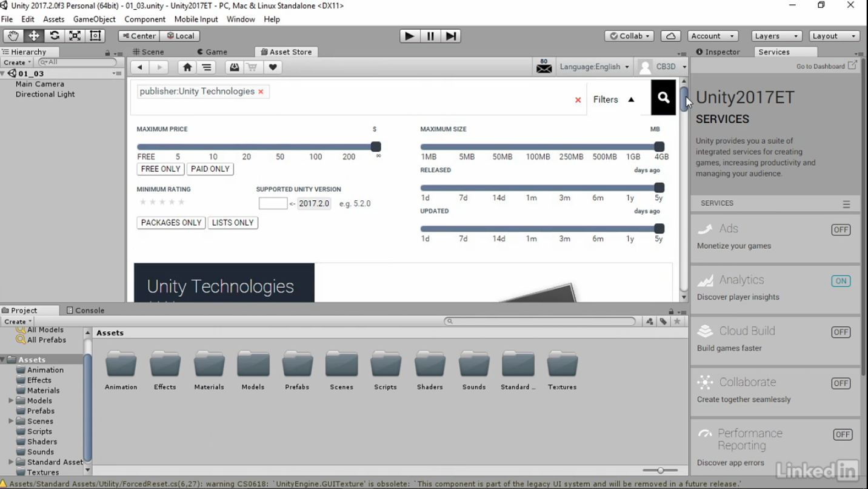
Task: Toggle PAID ONLY filter
Action: (x=210, y=169)
